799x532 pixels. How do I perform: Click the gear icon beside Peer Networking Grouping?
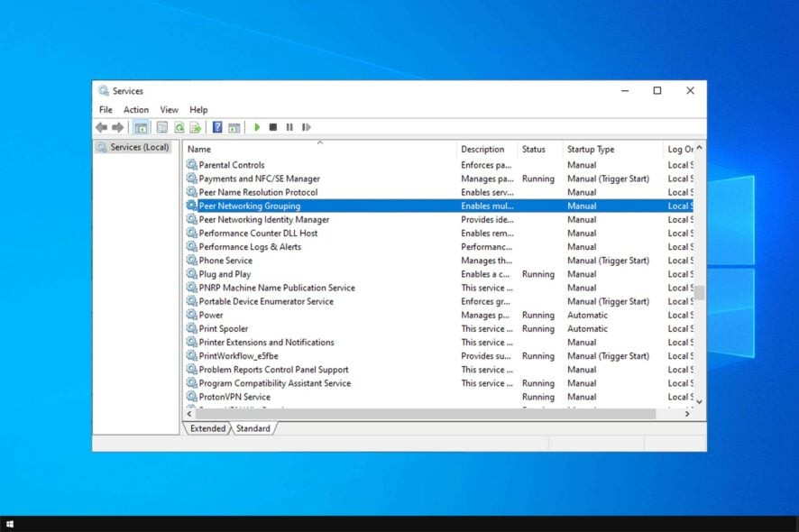click(191, 206)
